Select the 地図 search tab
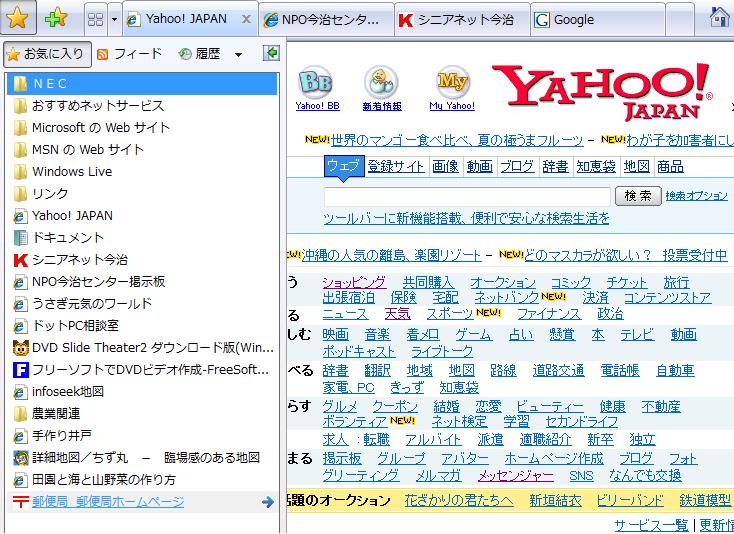 point(637,166)
